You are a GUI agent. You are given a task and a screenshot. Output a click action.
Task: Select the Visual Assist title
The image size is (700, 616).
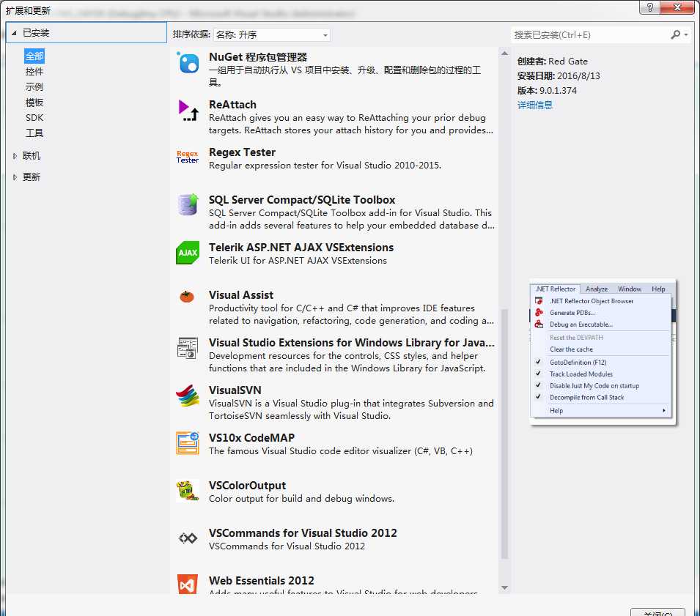(x=241, y=295)
